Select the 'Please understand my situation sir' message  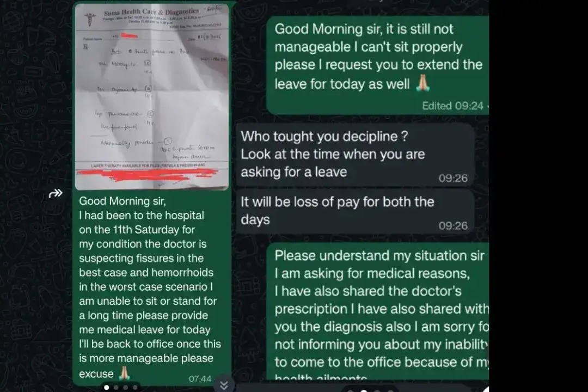378,311
